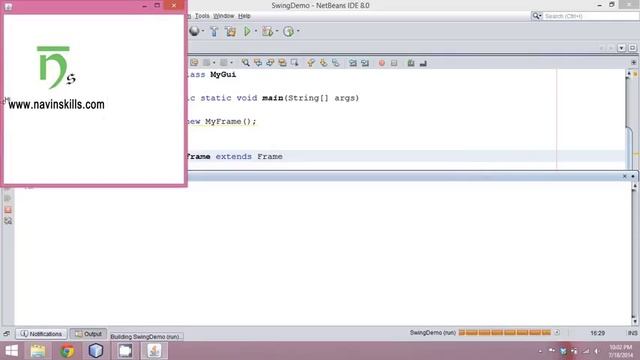Toggle Rectangular Selection icon
The image size is (640, 360).
coord(294,63)
